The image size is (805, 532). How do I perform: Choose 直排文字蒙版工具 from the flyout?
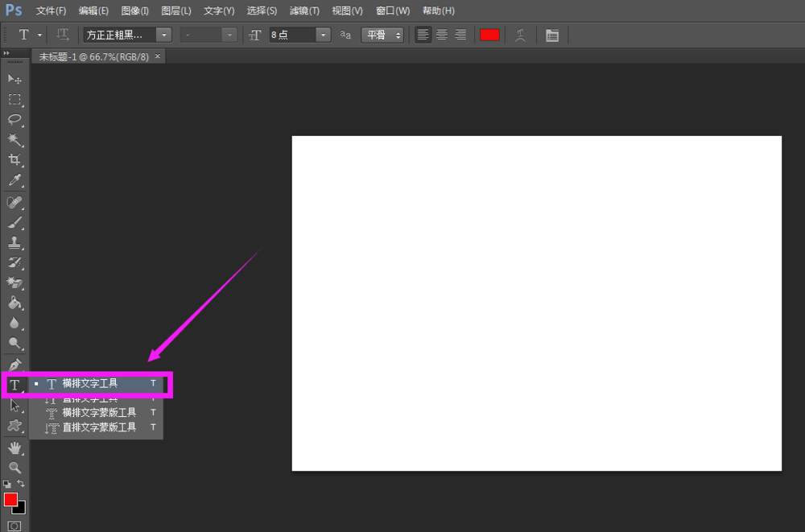pyautogui.click(x=99, y=427)
